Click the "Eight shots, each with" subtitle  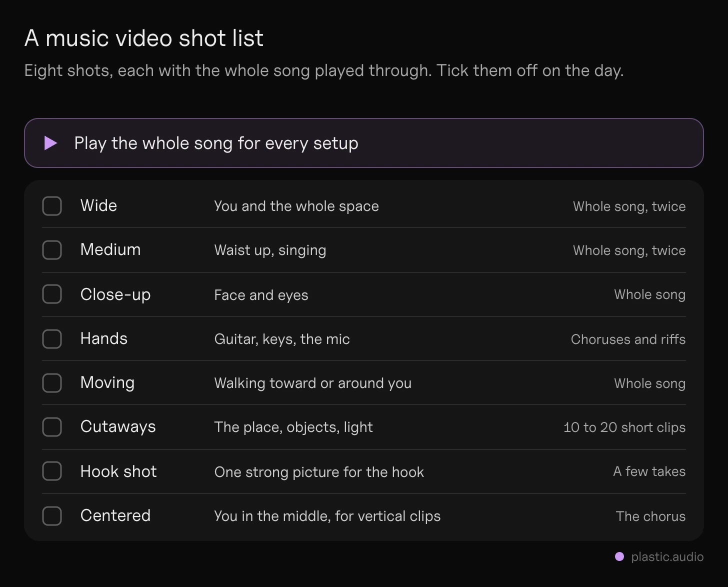[x=324, y=70]
